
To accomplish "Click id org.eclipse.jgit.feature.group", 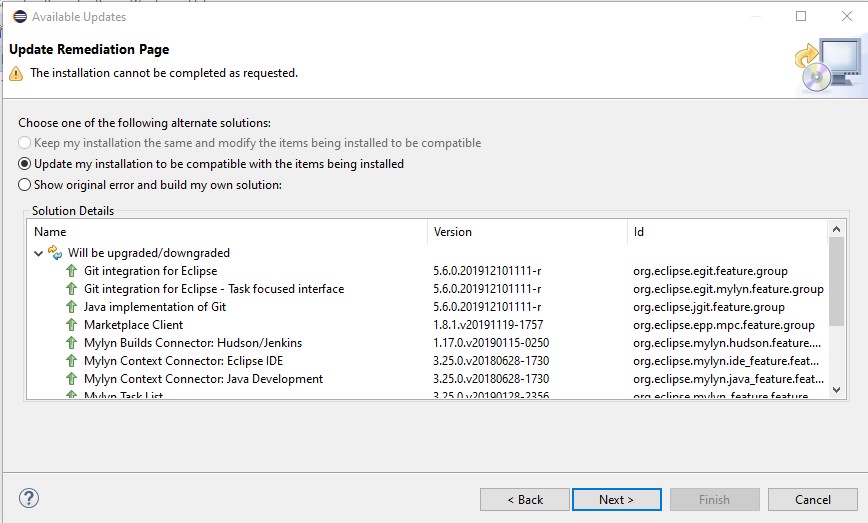I will [709, 307].
